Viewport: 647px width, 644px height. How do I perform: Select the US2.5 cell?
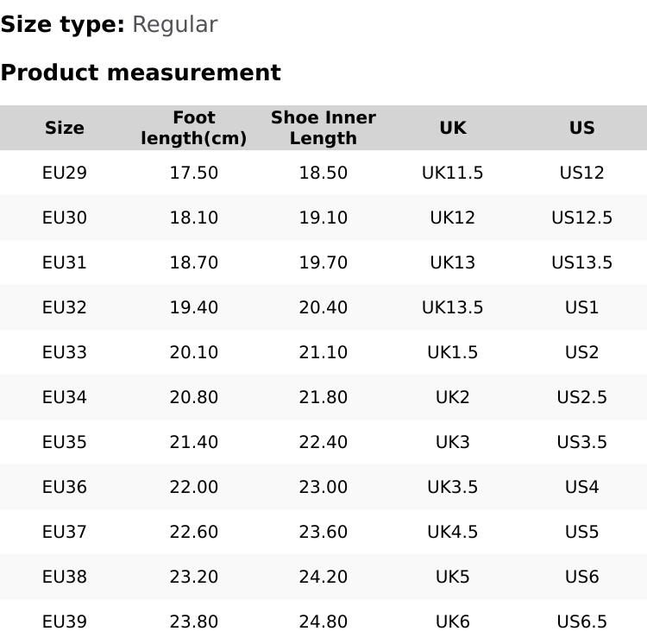pyautogui.click(x=582, y=397)
